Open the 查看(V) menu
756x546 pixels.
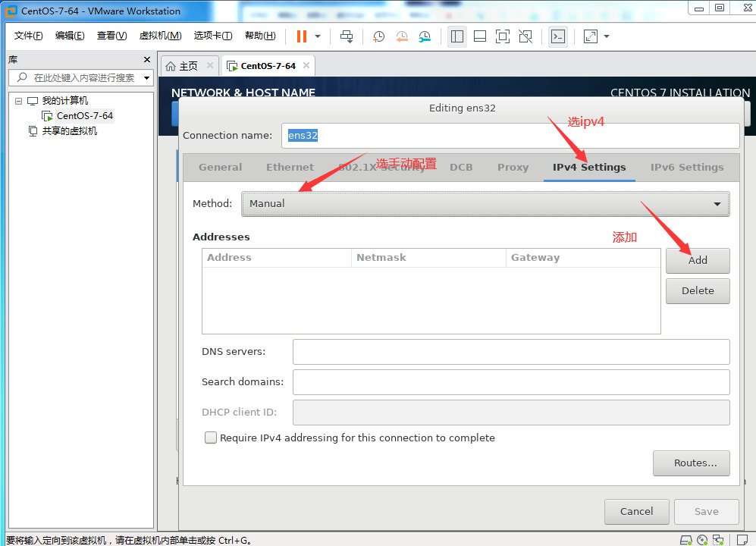pos(112,36)
